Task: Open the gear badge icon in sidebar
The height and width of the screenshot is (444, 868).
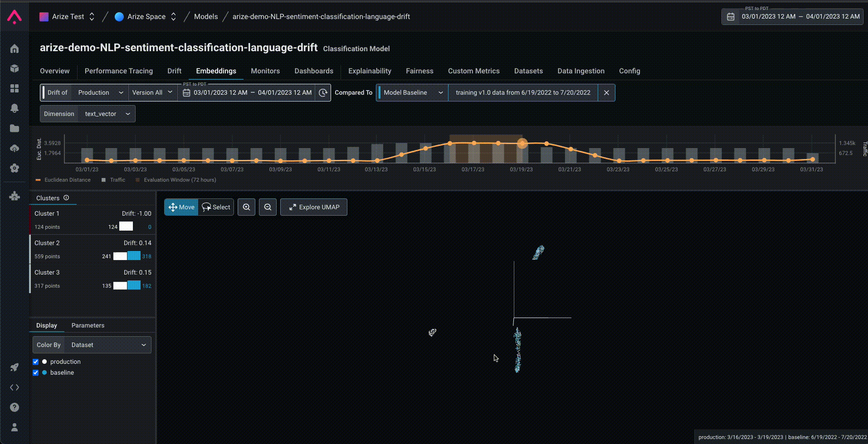Action: point(15,168)
